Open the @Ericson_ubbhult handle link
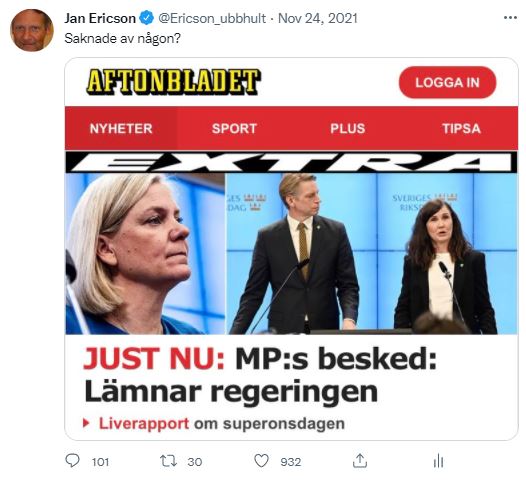The image size is (526, 480). [212, 18]
